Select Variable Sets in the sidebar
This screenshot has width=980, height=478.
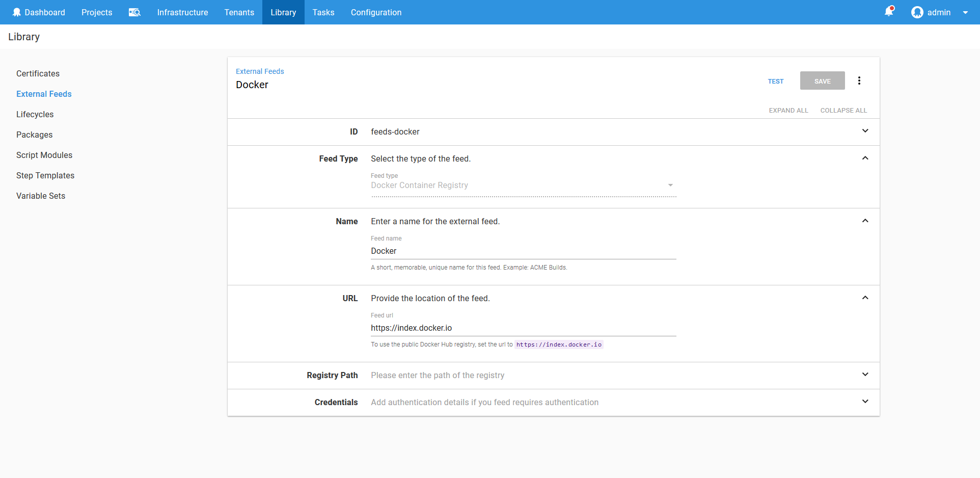[x=41, y=196]
